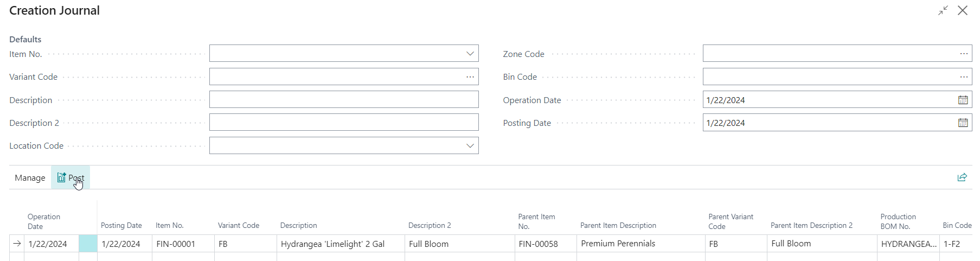
Task: Open the Manage menu
Action: tap(30, 178)
